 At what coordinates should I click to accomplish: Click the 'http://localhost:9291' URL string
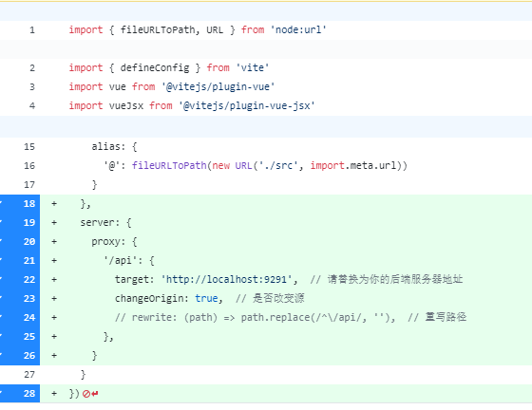click(x=227, y=280)
